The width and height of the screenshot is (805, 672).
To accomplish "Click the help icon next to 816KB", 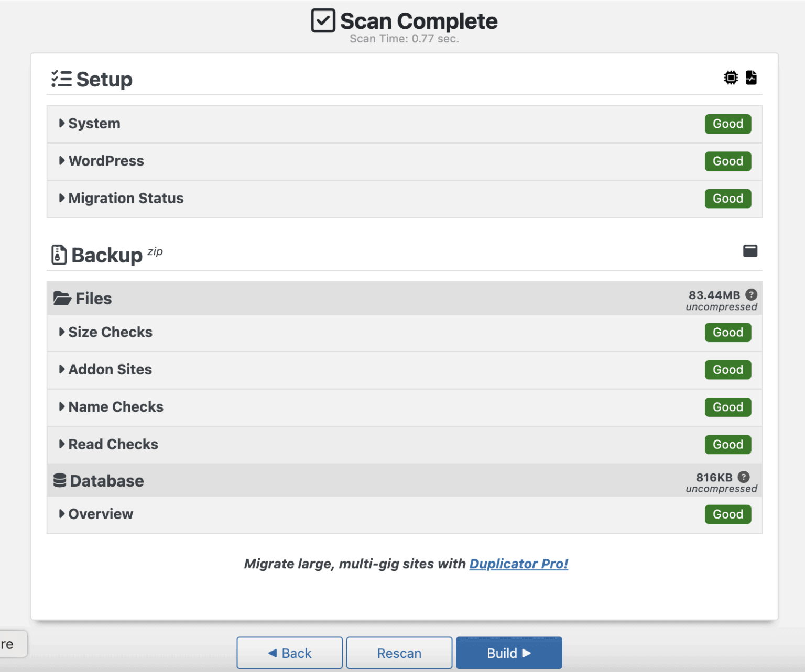I will 743,477.
